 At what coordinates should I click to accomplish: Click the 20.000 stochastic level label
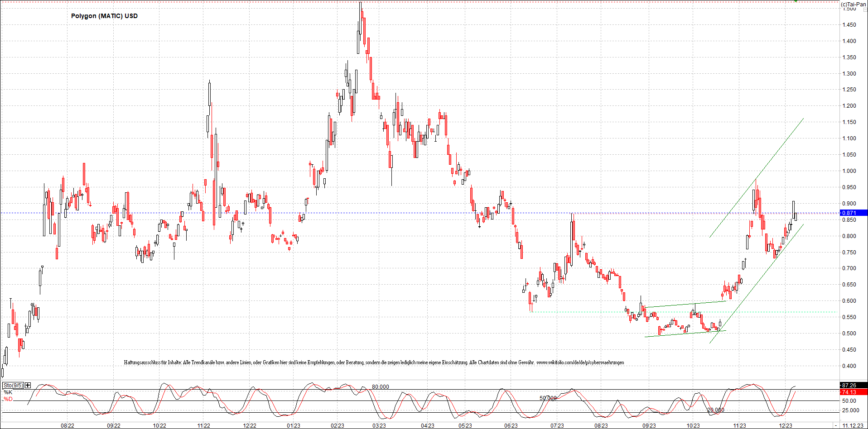(x=716, y=410)
